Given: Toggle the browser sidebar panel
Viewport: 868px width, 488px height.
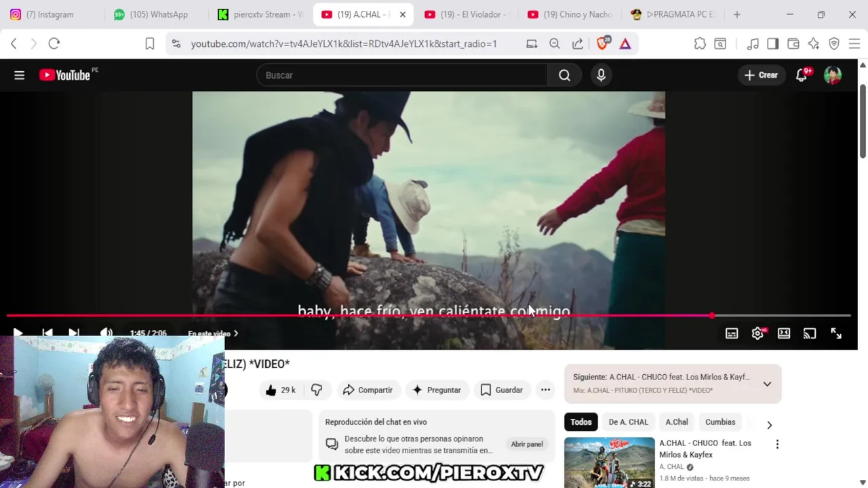Looking at the screenshot, I should click(x=772, y=43).
